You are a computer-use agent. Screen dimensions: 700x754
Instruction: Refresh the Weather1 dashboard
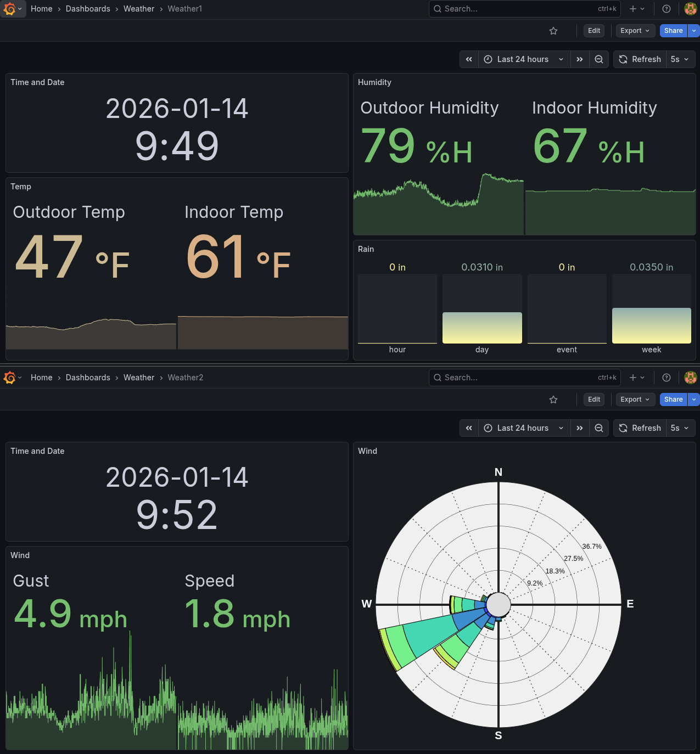[640, 59]
